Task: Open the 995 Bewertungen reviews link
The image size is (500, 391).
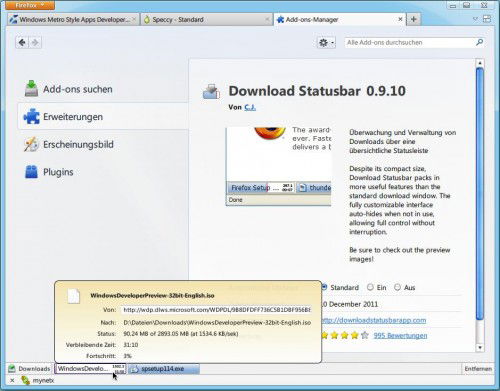Action: pos(400,335)
